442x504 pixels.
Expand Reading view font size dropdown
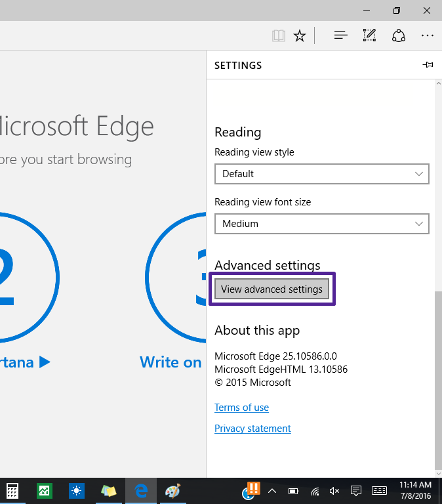322,224
